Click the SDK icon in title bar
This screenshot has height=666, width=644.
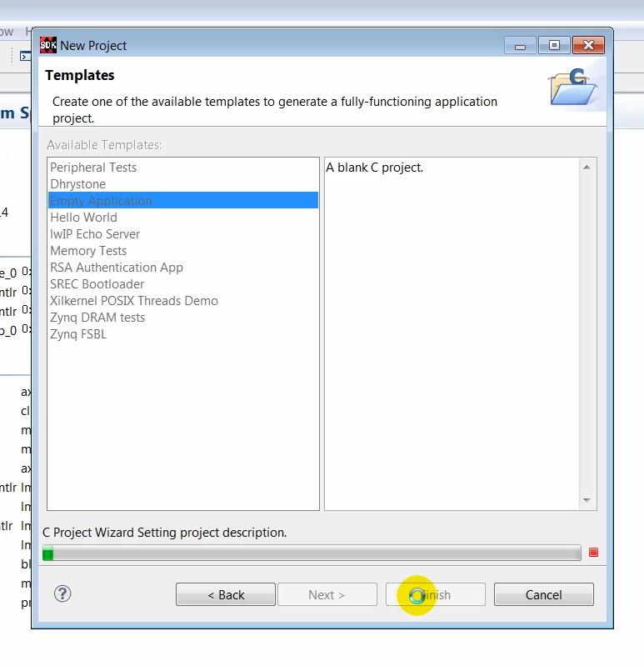[48, 45]
